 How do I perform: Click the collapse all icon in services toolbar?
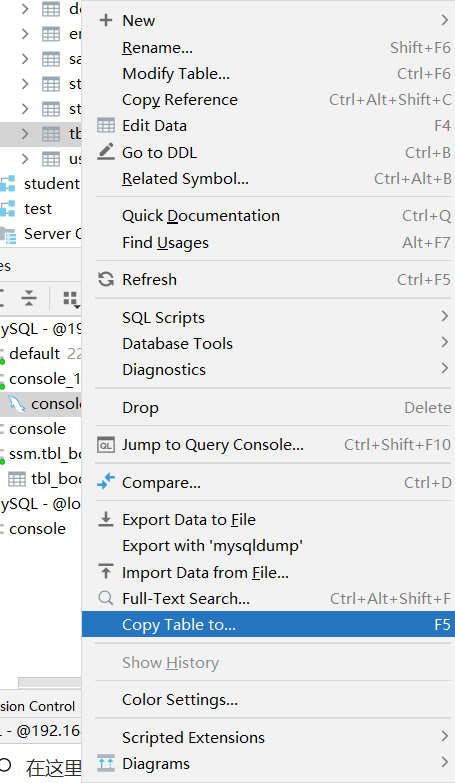29,299
